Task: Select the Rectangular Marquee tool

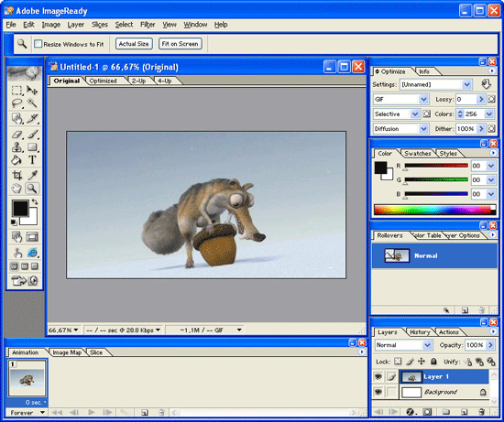Action: click(16, 91)
